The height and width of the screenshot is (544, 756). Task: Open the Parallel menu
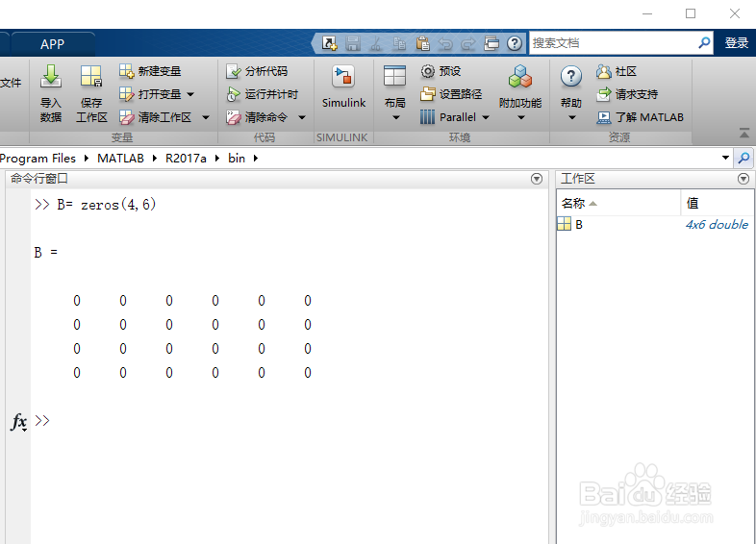(x=455, y=117)
